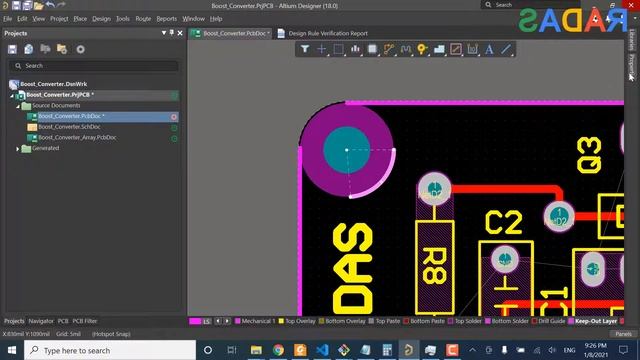Screen dimensions: 640x360
Task: Select the Place Polygon Pour tool
Action: [439, 49]
